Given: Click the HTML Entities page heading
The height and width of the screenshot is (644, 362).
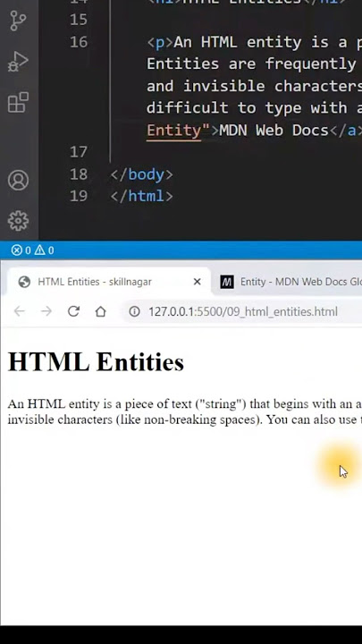Looking at the screenshot, I should coord(96,362).
